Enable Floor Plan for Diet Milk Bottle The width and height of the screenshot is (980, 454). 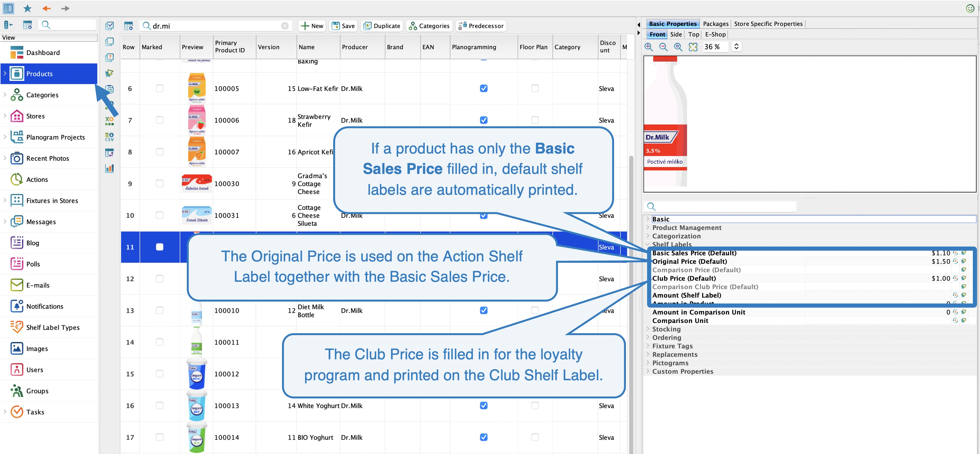[535, 310]
